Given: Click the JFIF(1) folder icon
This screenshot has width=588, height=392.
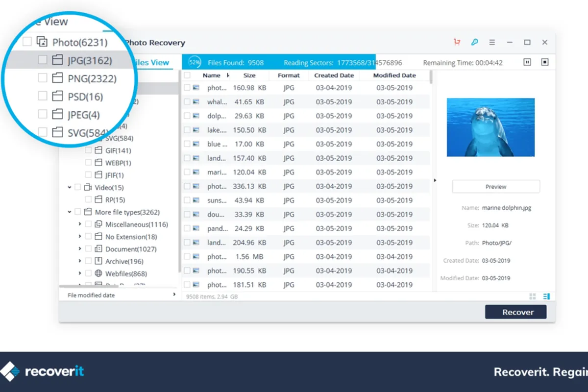Looking at the screenshot, I should click(x=98, y=175).
